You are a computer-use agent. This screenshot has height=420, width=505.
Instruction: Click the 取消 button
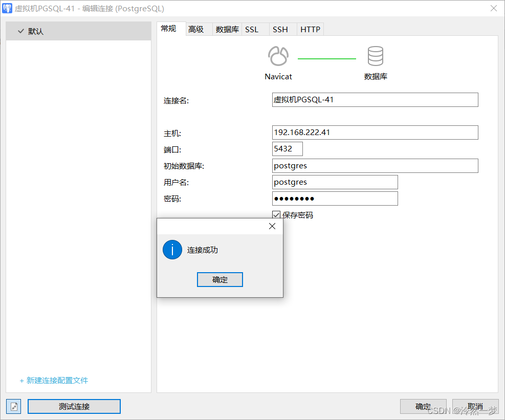pyautogui.click(x=475, y=407)
